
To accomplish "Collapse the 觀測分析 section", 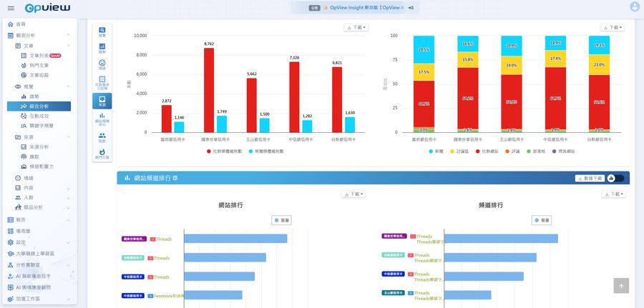I will click(68, 36).
